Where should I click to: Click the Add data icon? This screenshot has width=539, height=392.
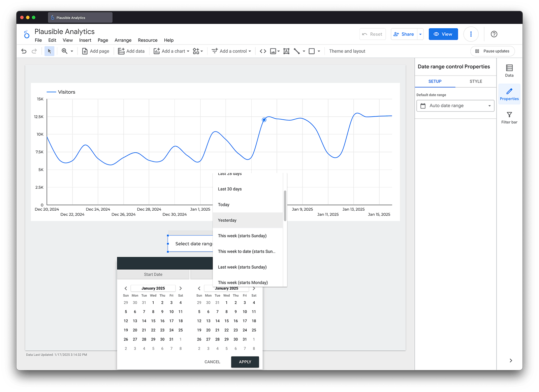point(121,51)
